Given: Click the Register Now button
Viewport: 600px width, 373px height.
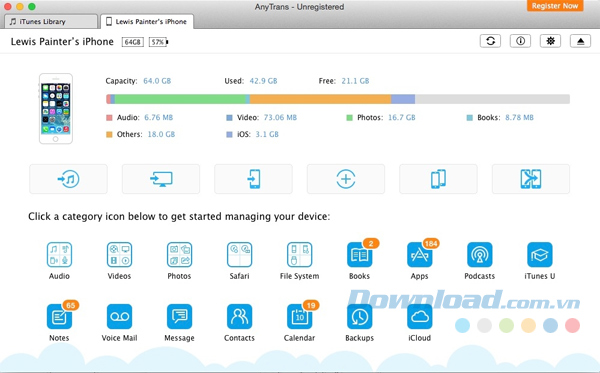Looking at the screenshot, I should point(555,6).
